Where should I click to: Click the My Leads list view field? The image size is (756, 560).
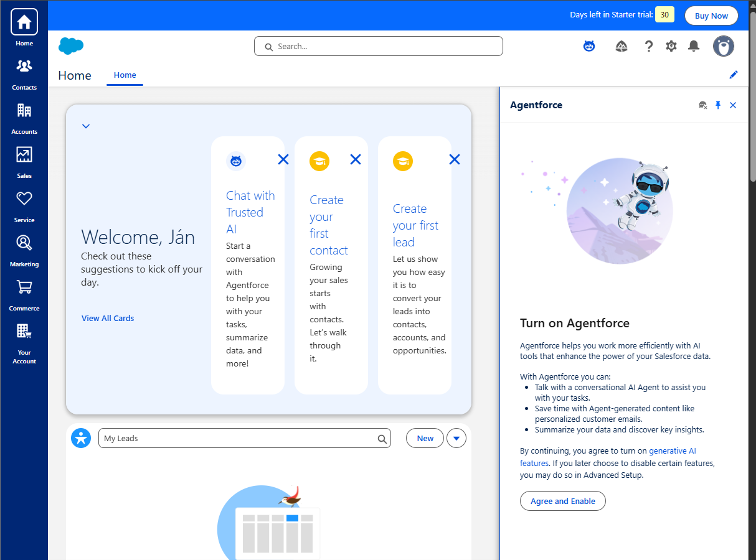pos(245,438)
